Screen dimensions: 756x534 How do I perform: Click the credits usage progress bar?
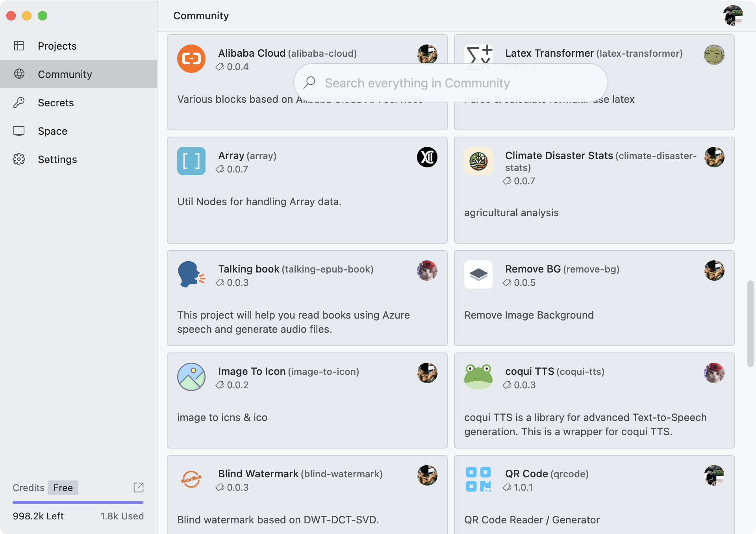pyautogui.click(x=78, y=502)
